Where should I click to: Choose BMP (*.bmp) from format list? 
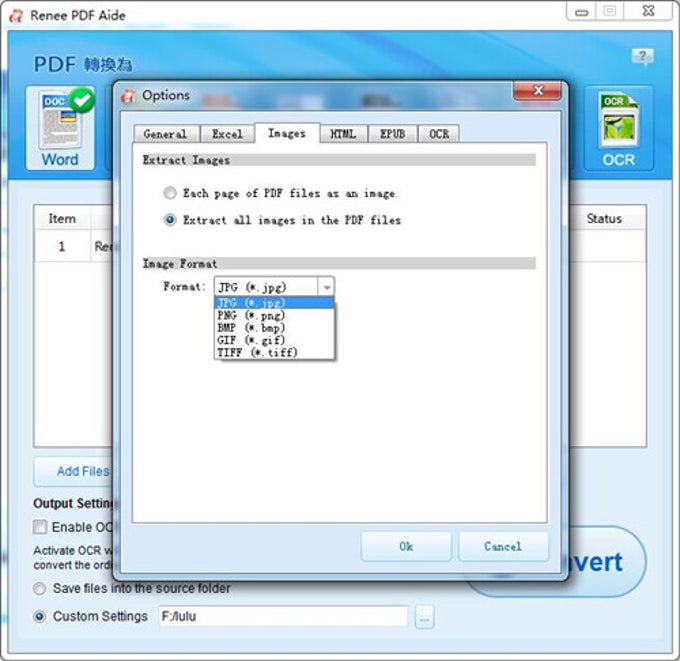pos(275,328)
